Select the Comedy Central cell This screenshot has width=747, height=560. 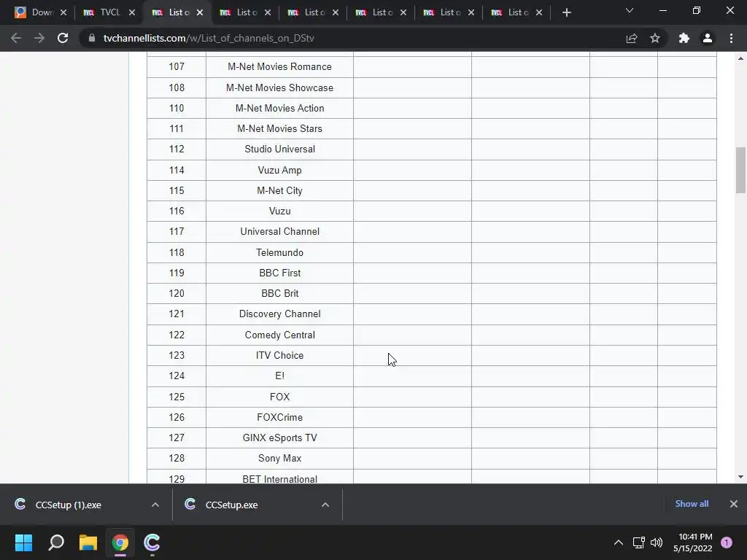[x=279, y=335]
